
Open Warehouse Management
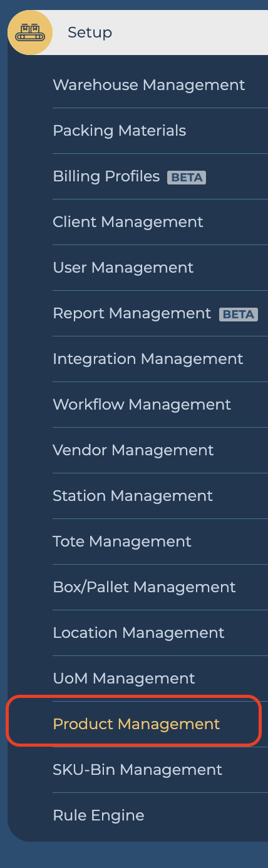[149, 85]
